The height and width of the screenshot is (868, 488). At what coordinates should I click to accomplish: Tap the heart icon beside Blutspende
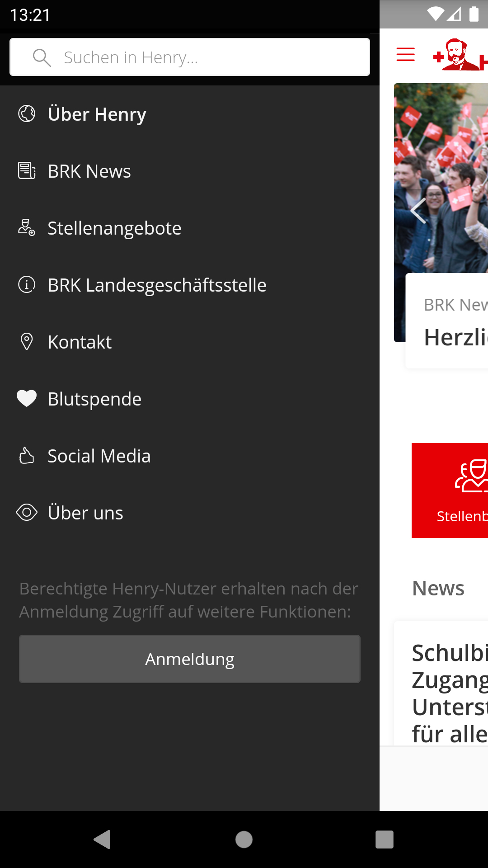[27, 399]
